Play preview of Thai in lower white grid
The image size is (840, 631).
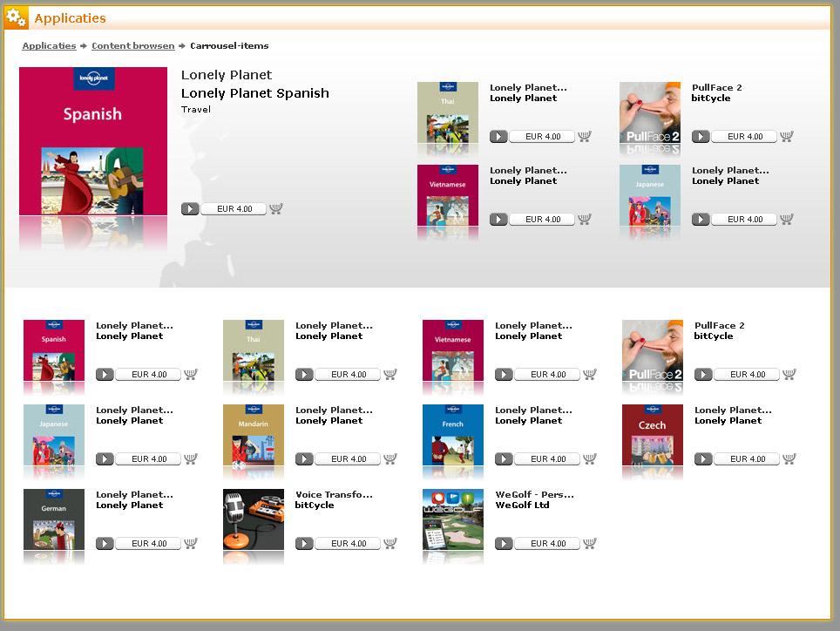coord(304,374)
